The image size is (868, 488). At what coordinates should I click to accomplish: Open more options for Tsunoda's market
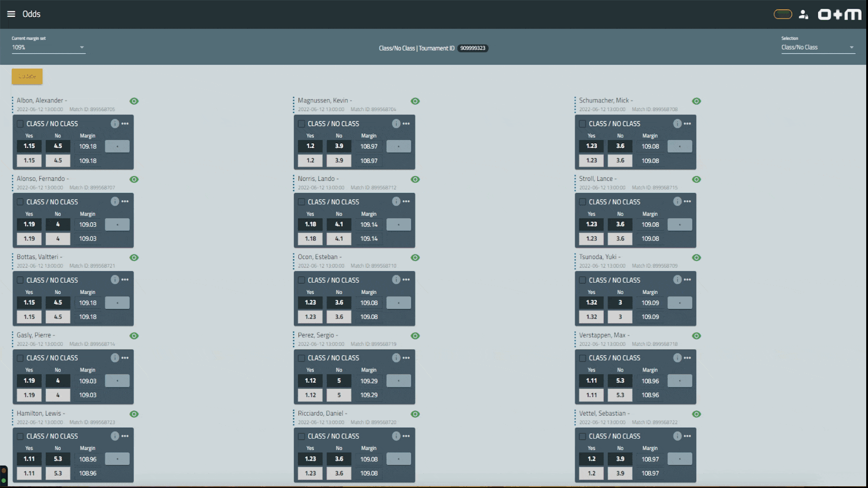pyautogui.click(x=687, y=280)
